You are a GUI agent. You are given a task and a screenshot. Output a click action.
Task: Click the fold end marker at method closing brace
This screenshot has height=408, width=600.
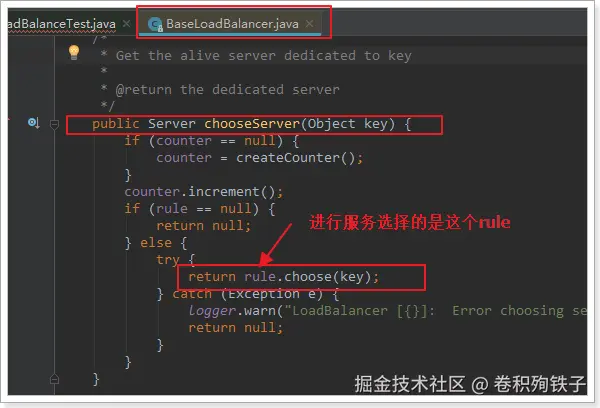click(54, 379)
